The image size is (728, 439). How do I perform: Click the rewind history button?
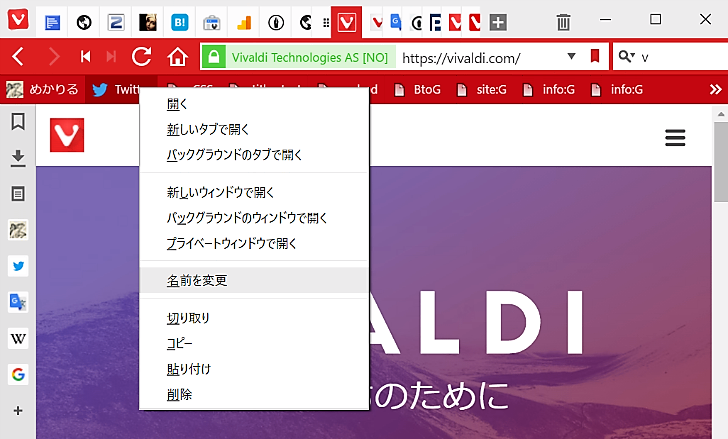[85, 57]
